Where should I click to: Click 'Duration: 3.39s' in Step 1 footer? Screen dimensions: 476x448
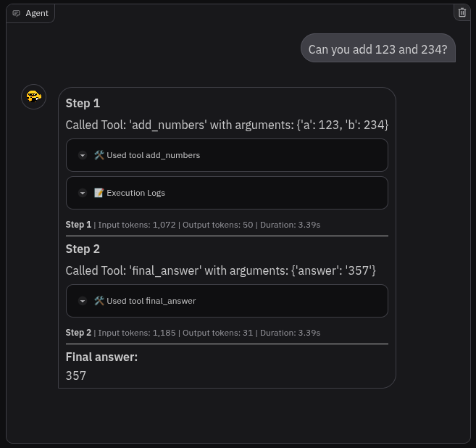291,225
